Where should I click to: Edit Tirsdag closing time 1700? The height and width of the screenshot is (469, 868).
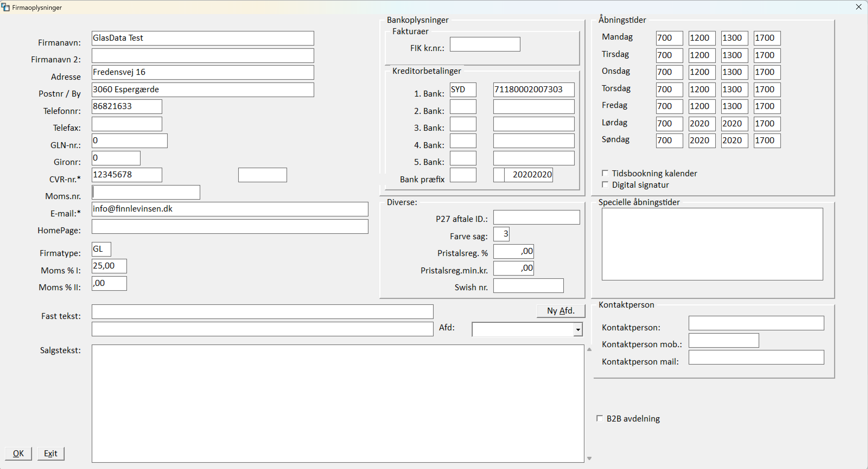767,56
